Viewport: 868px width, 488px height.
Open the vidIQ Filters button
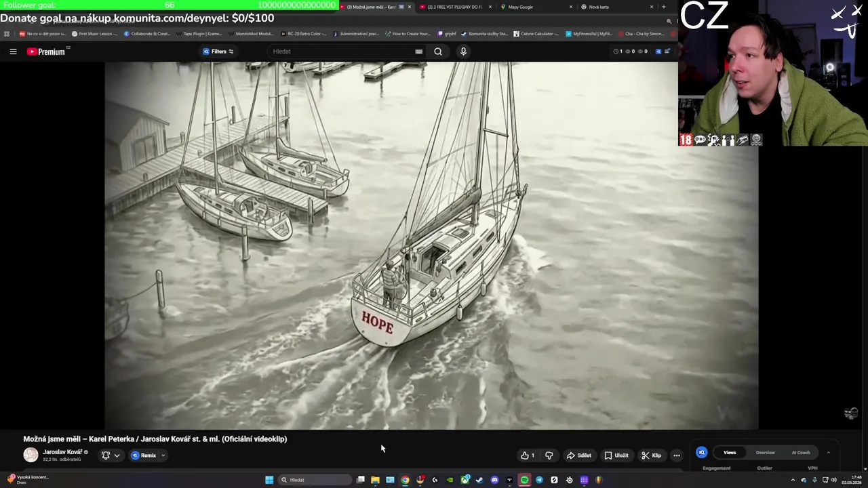pyautogui.click(x=218, y=52)
